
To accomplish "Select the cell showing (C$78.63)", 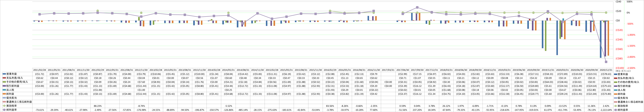I will tap(606, 74).
